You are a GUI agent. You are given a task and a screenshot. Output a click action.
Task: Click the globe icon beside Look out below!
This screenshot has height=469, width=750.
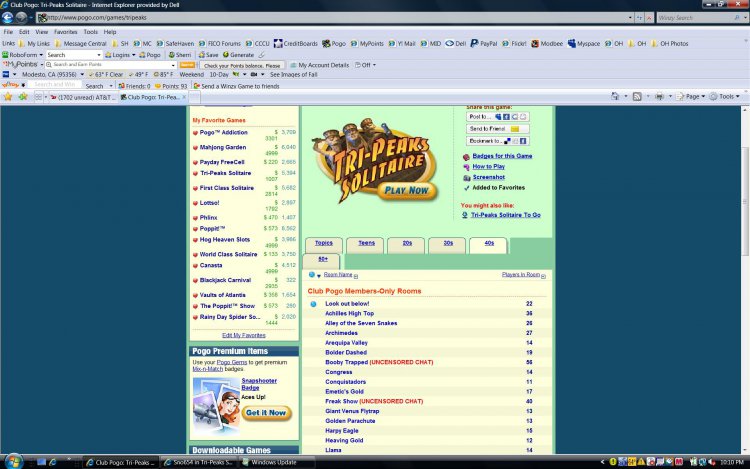pos(313,304)
